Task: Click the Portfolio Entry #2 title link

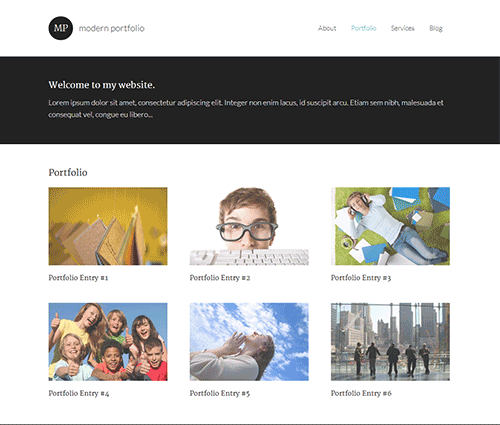Action: tap(220, 278)
